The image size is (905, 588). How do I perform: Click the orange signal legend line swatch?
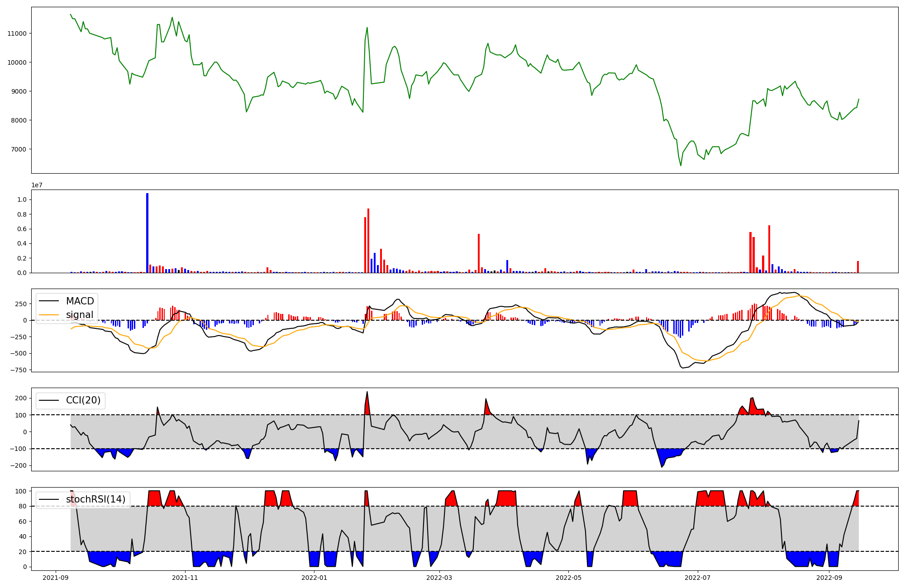point(49,315)
